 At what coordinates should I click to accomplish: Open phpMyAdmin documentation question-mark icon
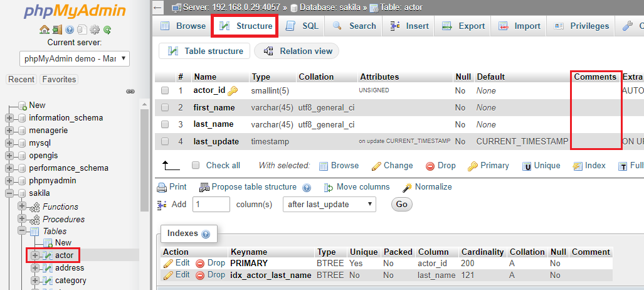click(x=70, y=30)
